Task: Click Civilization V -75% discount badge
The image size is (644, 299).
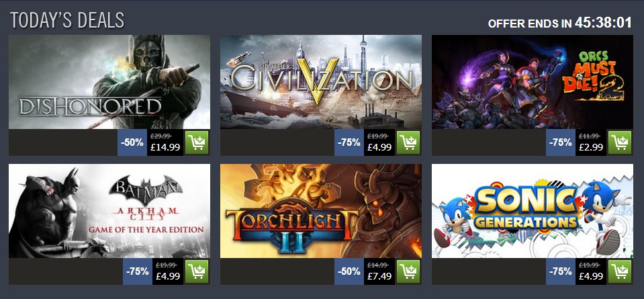Action: tap(349, 142)
